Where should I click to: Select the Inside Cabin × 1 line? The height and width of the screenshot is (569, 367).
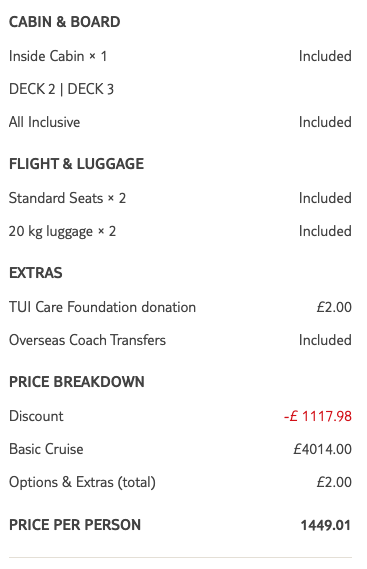[58, 56]
